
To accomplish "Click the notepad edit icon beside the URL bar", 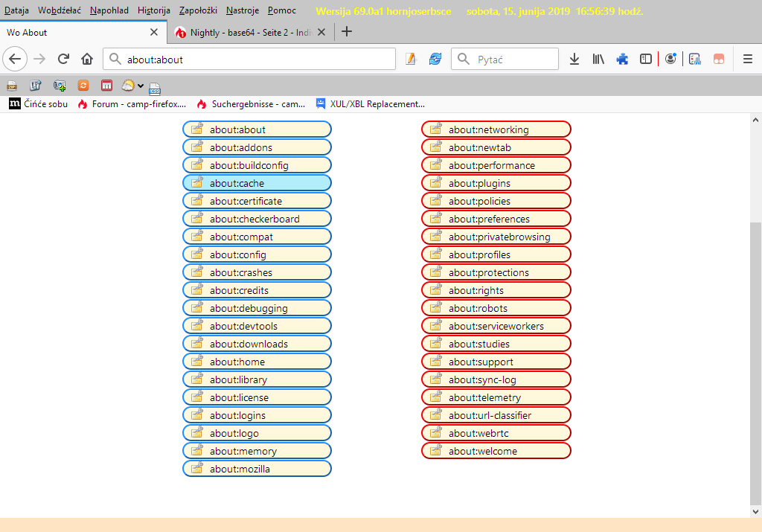I will click(411, 59).
